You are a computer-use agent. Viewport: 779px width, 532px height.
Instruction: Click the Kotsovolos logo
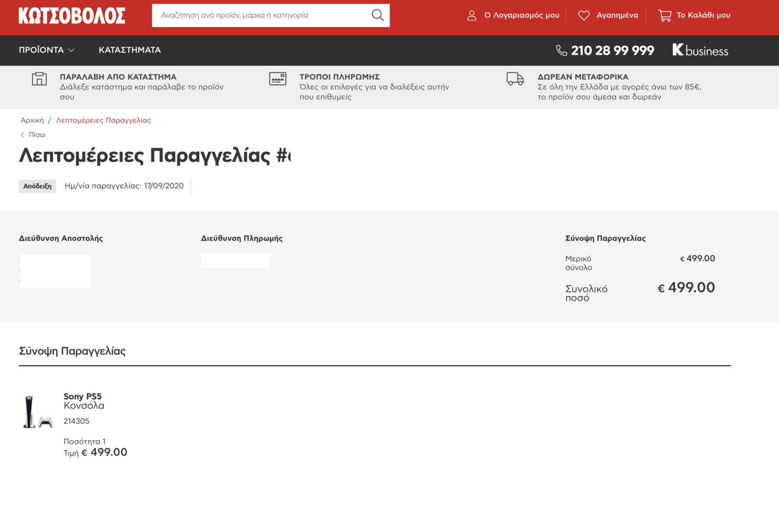(x=72, y=16)
